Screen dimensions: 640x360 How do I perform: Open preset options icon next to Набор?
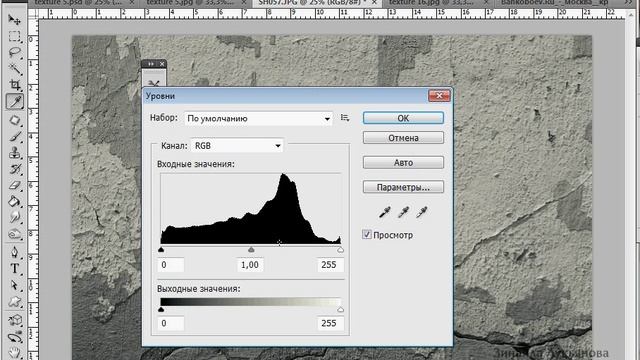point(345,118)
